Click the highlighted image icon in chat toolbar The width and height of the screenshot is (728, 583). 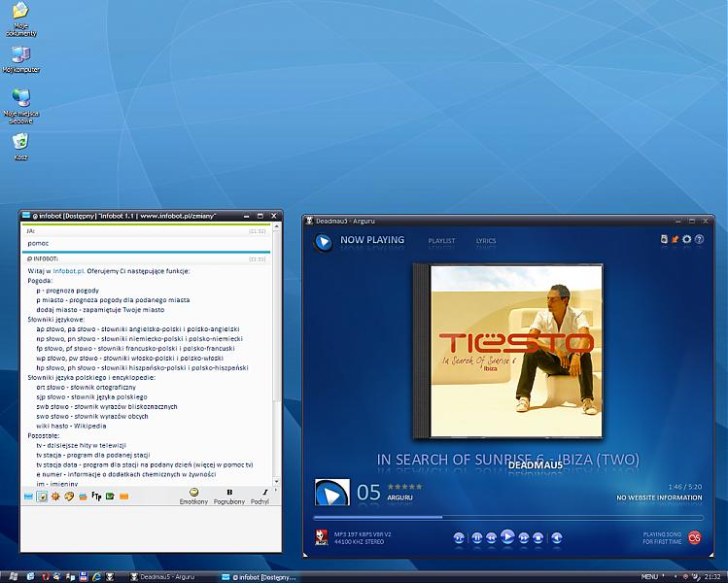point(42,497)
